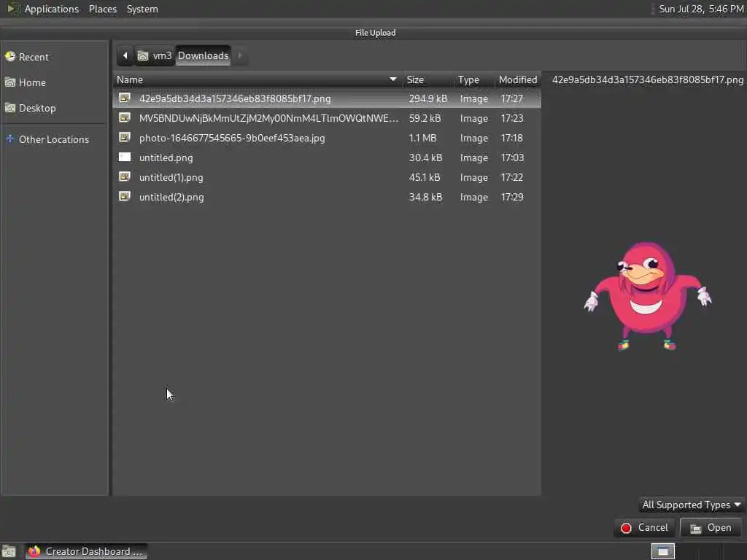The width and height of the screenshot is (747, 560).
Task: Select the file untitled(1).png
Action: pos(327,177)
